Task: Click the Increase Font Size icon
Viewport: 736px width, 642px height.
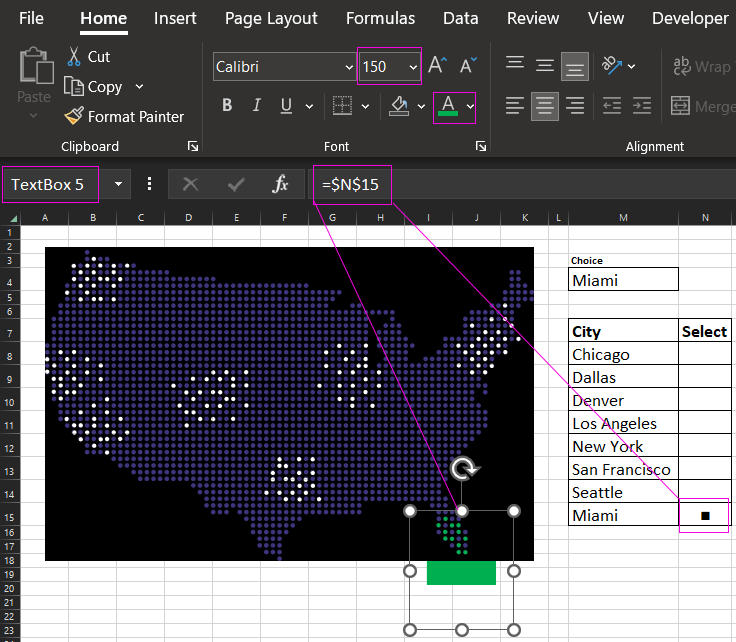Action: coord(436,66)
